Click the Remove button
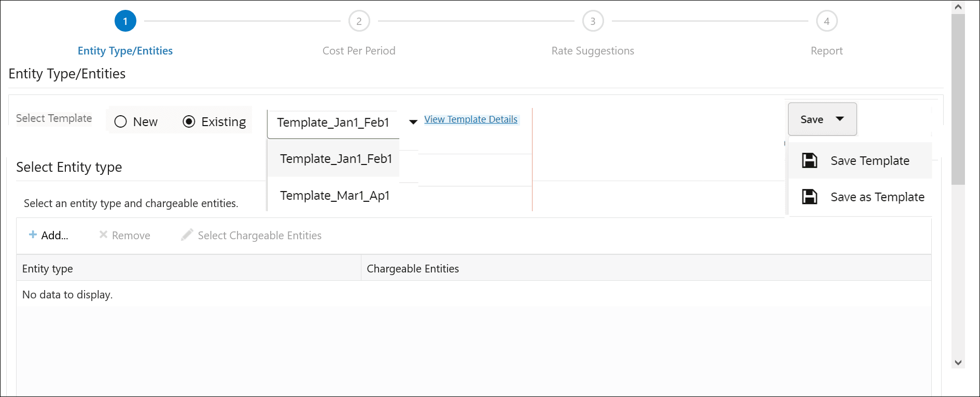Image resolution: width=980 pixels, height=397 pixels. (x=124, y=235)
